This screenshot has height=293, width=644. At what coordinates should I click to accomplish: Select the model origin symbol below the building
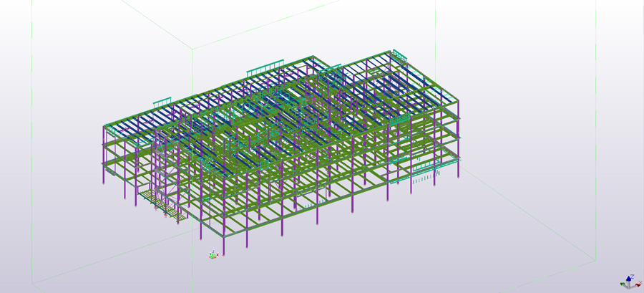click(213, 254)
